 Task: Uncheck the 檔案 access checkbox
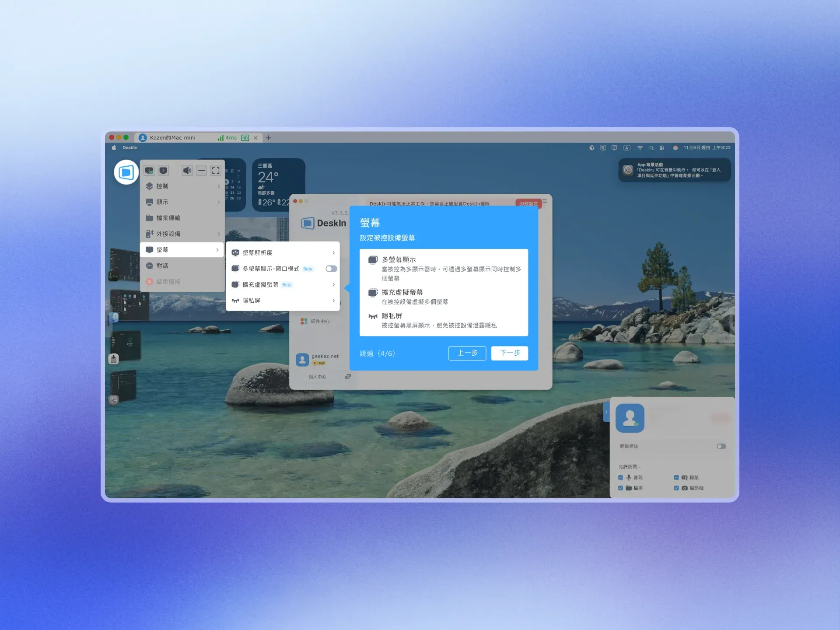point(620,488)
